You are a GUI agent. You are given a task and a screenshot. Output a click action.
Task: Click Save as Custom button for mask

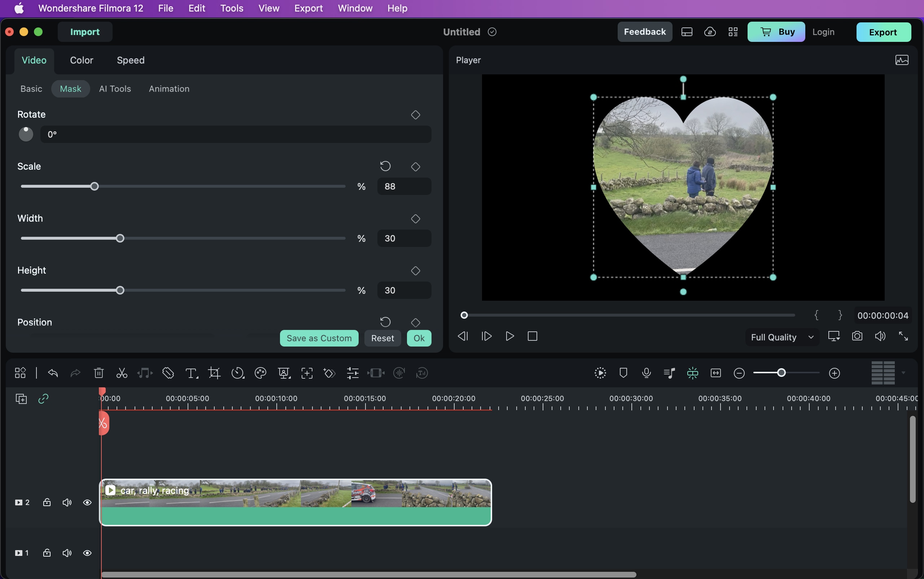(319, 338)
